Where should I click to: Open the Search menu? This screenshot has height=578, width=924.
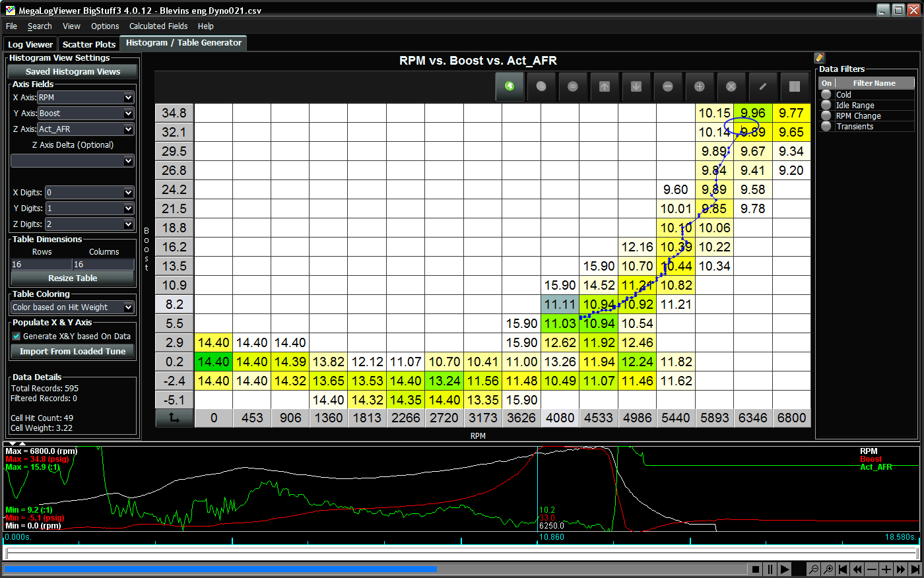tap(40, 26)
